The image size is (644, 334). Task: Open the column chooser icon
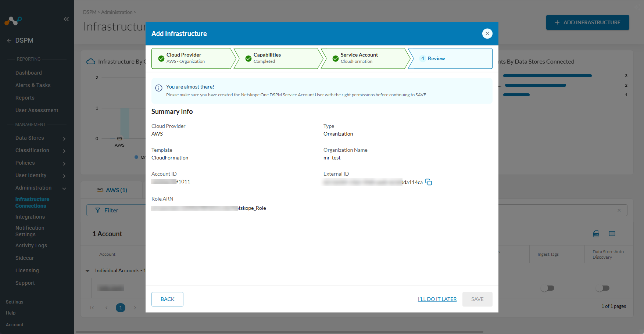(x=612, y=234)
